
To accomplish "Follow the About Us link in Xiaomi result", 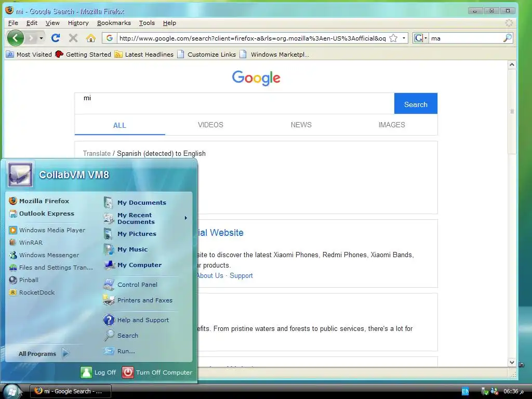I will click(x=210, y=275).
